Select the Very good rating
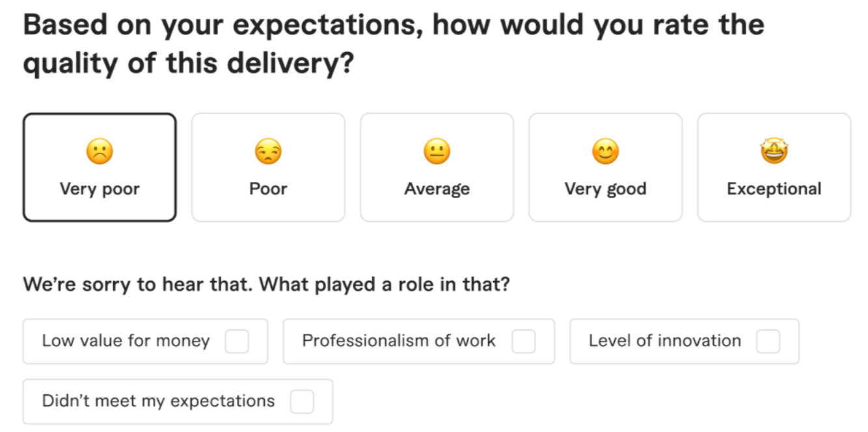Screen dimensions: 868x432 pos(605,167)
